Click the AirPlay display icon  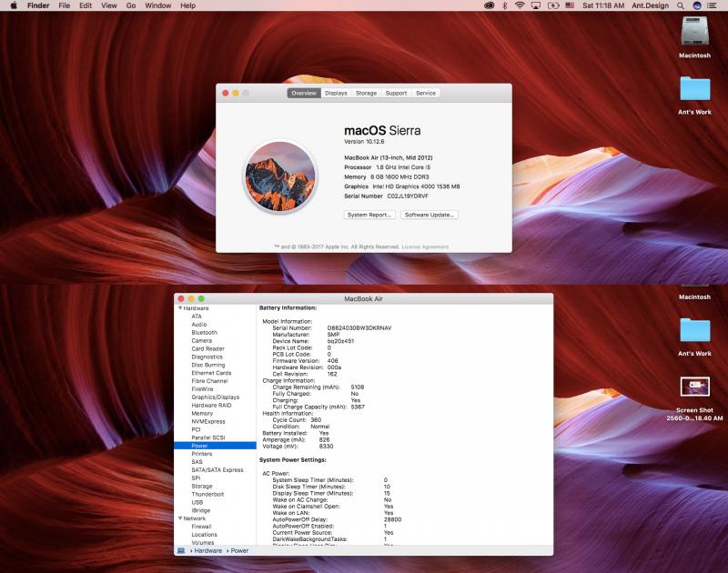pos(536,5)
